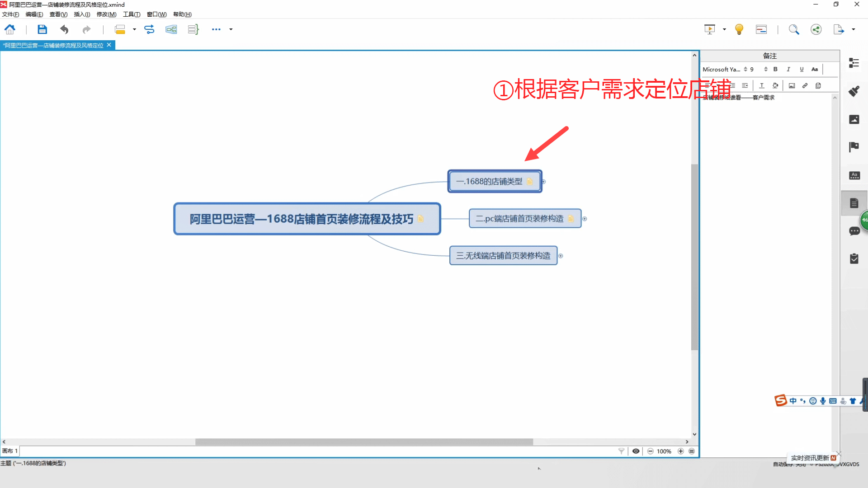868x488 pixels.
Task: Undo the last action
Action: pos(64,30)
